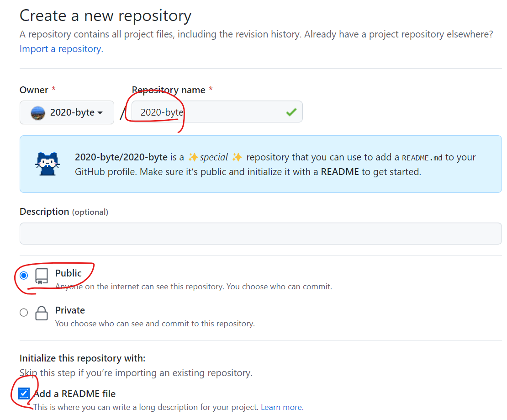Image resolution: width=507 pixels, height=420 pixels.
Task: Click the owner avatar image
Action: [x=38, y=113]
